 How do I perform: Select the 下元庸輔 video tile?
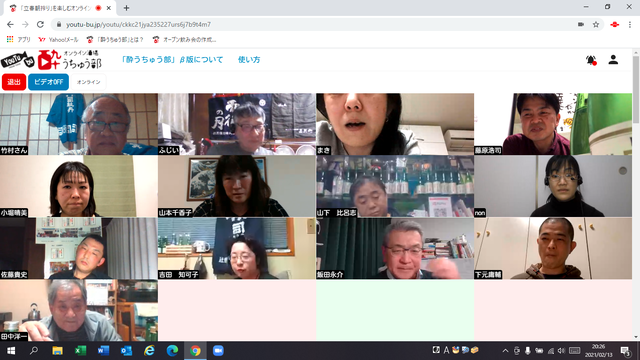point(553,248)
